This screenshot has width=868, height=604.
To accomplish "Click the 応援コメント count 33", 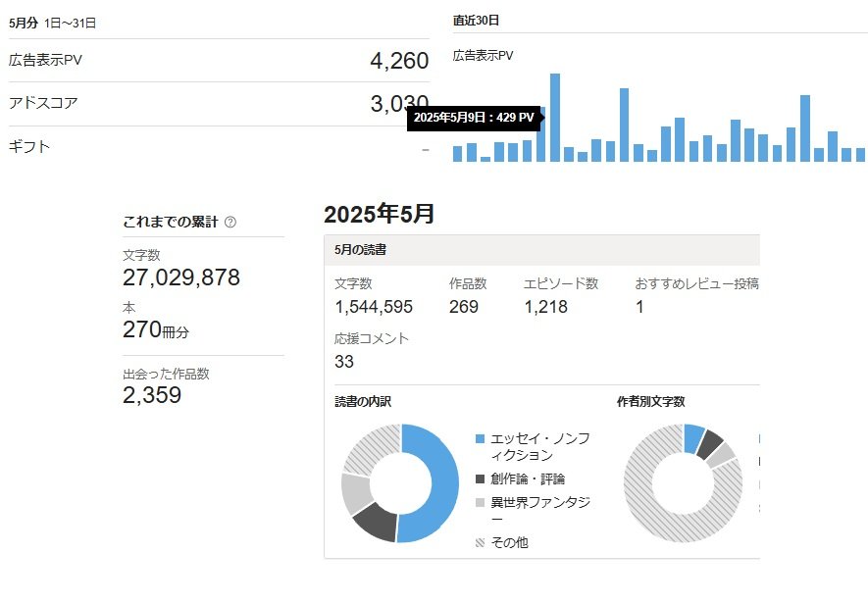I will pos(344,361).
